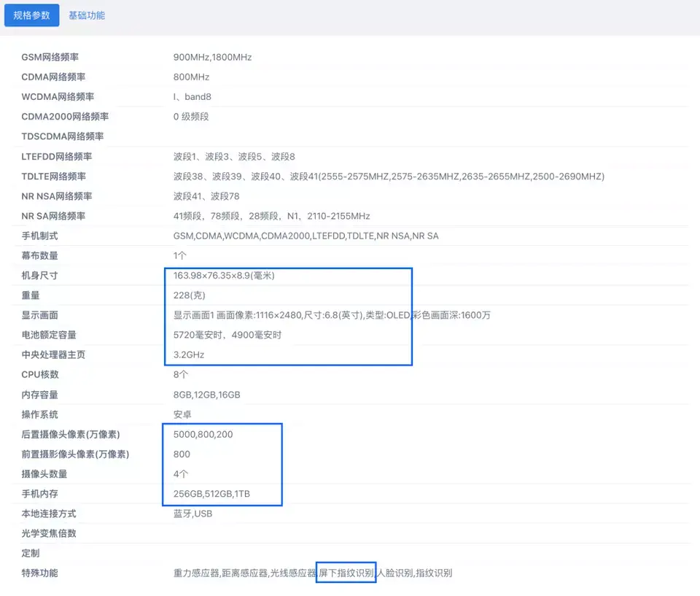Select the CDMA2000网络频率 label
This screenshot has height=596, width=700.
click(65, 117)
